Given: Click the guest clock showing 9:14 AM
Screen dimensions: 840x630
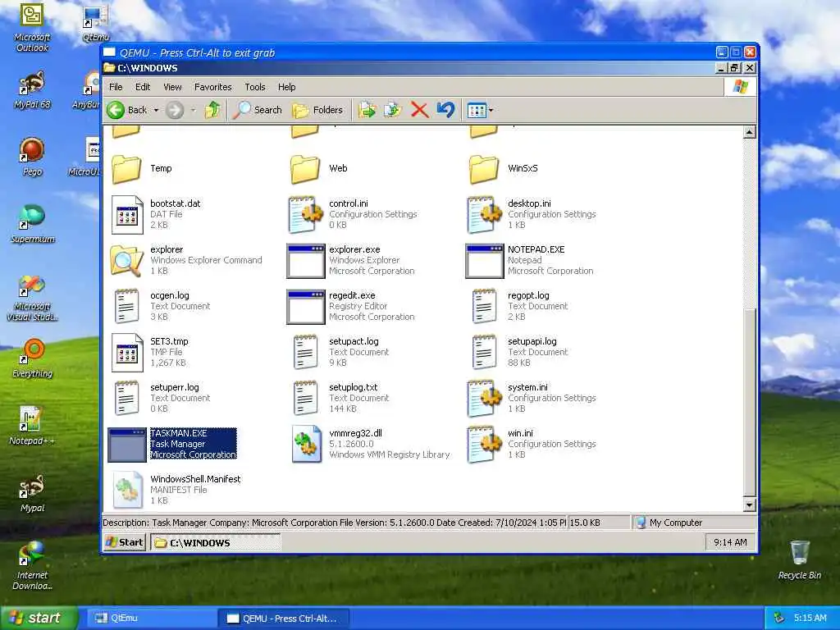Looking at the screenshot, I should point(730,542).
